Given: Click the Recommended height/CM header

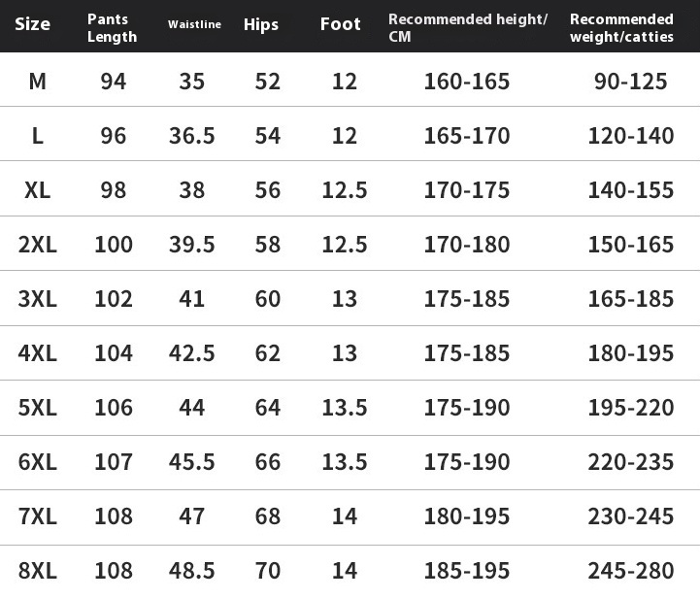Looking at the screenshot, I should click(x=467, y=28).
